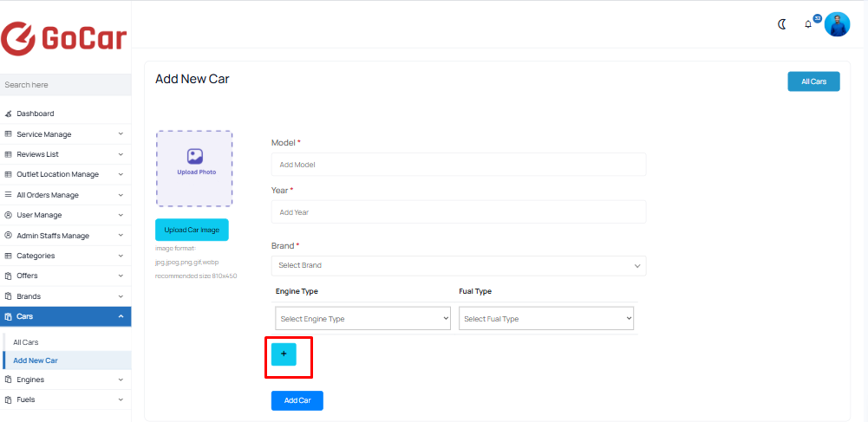Expand the Service Manage menu
The image size is (868, 422).
[x=65, y=133]
